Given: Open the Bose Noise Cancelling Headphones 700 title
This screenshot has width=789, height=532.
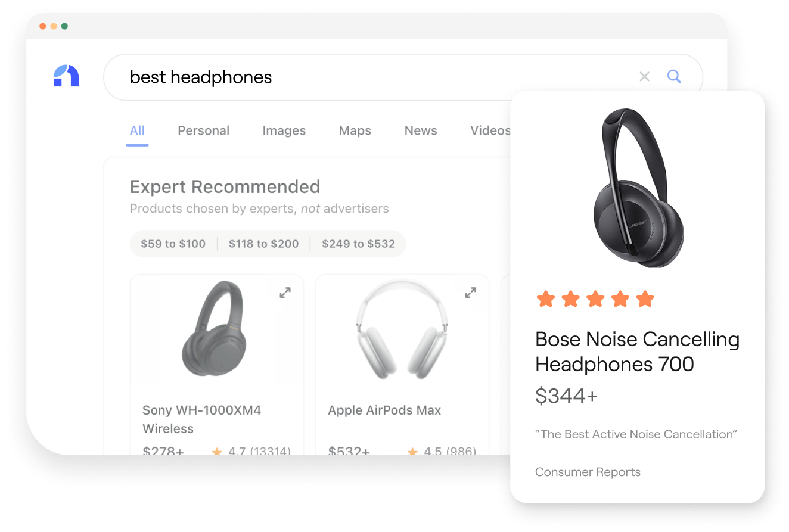Looking at the screenshot, I should [637, 351].
